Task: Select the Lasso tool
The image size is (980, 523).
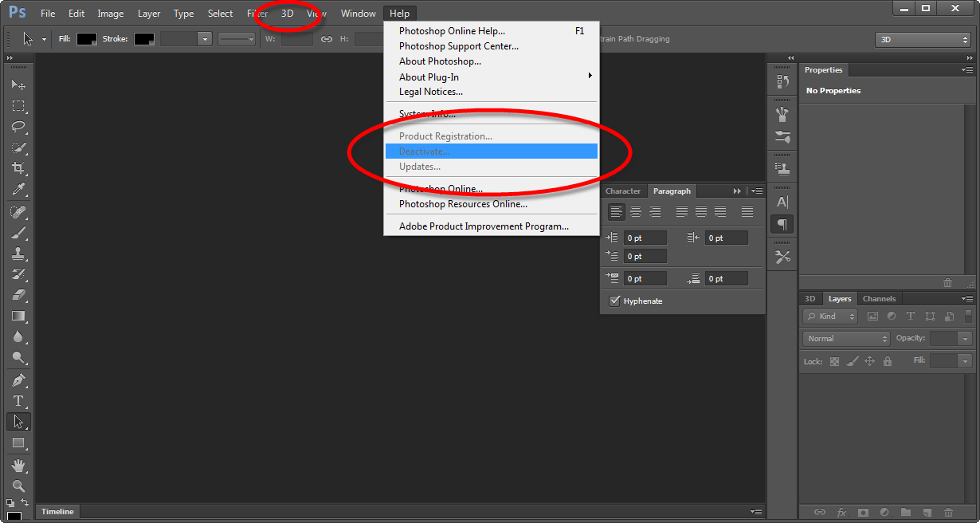Action: pyautogui.click(x=18, y=127)
